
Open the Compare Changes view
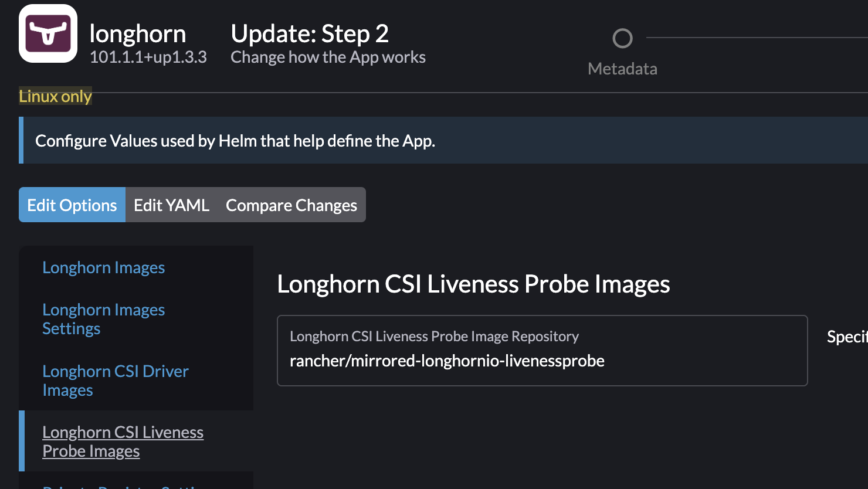291,205
